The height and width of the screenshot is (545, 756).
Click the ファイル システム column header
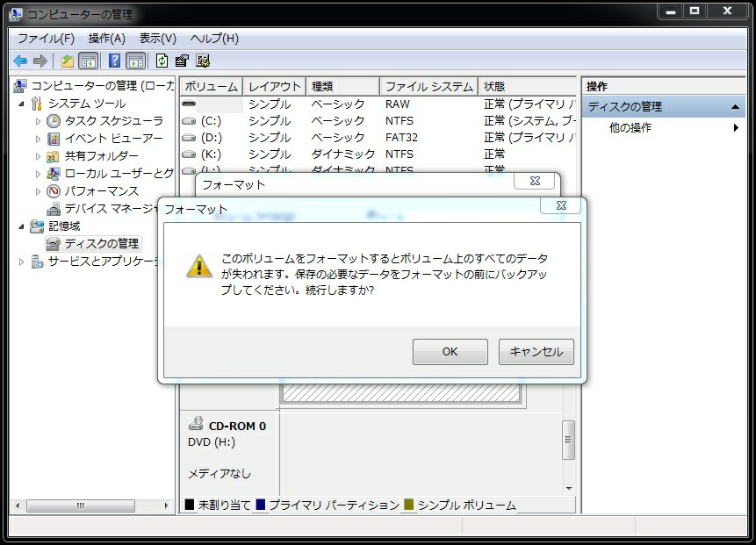428,87
